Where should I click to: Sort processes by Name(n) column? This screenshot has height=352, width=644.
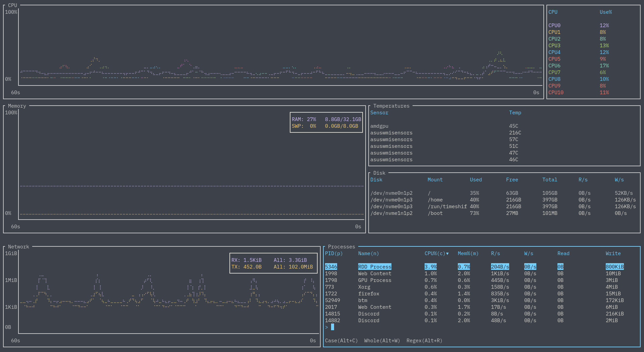368,253
